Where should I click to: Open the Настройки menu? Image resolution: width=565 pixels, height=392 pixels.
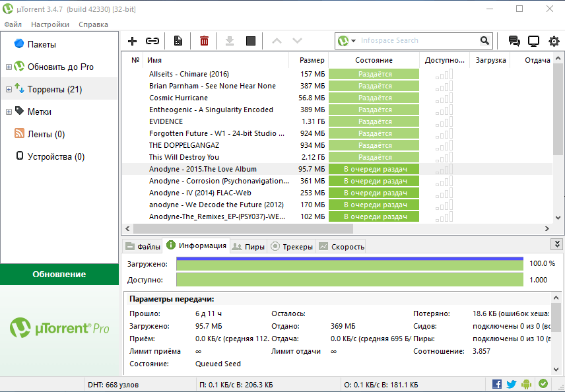coord(50,24)
